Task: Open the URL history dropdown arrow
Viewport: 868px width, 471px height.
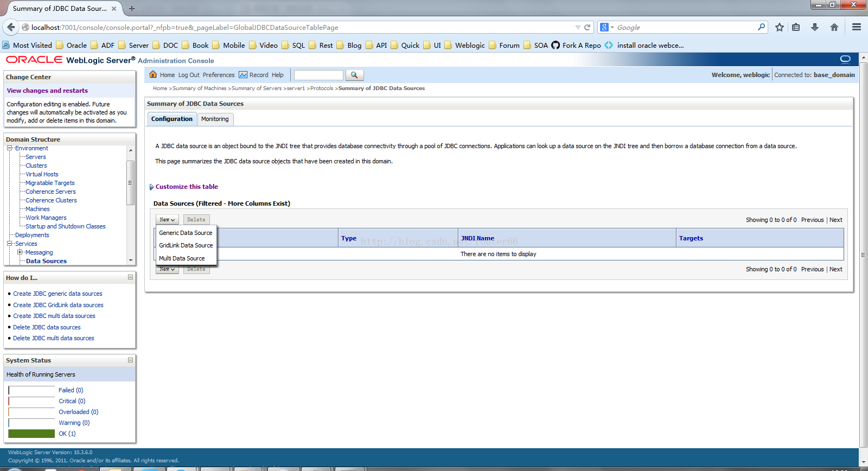Action: pos(578,27)
